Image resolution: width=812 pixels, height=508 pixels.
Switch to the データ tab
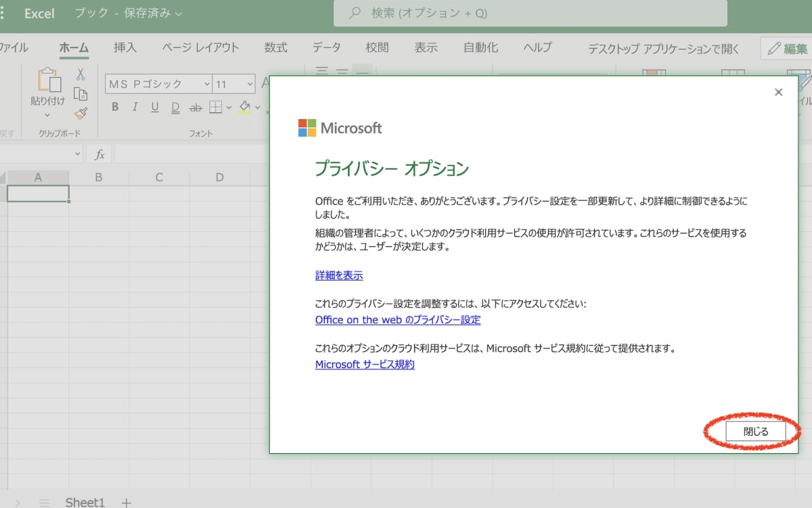pyautogui.click(x=326, y=47)
